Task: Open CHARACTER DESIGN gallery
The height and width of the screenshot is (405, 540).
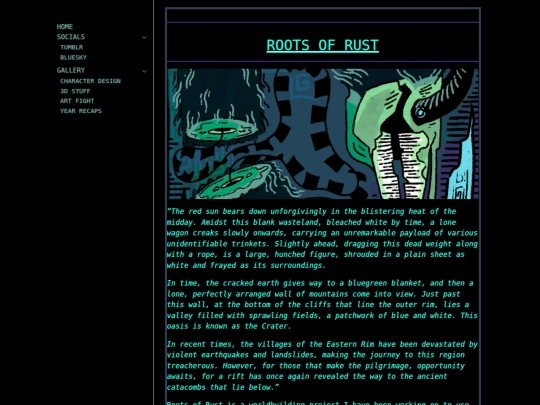Action: pyautogui.click(x=90, y=81)
